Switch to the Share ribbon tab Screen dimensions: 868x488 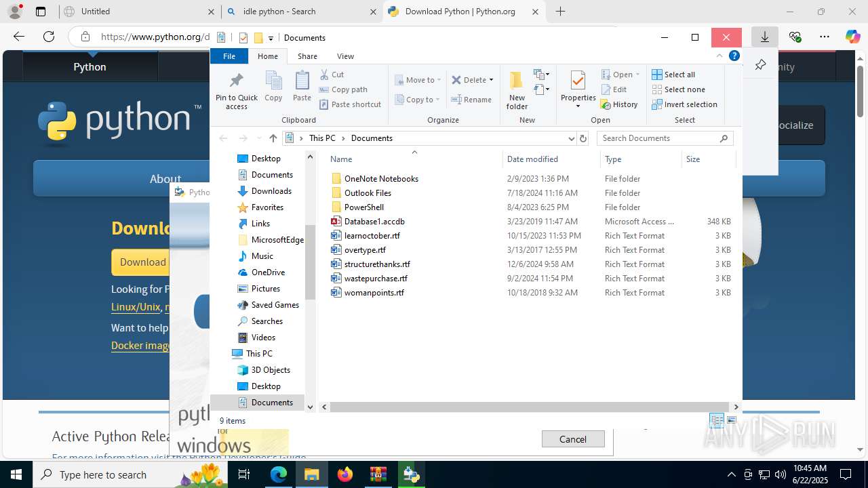pos(307,56)
